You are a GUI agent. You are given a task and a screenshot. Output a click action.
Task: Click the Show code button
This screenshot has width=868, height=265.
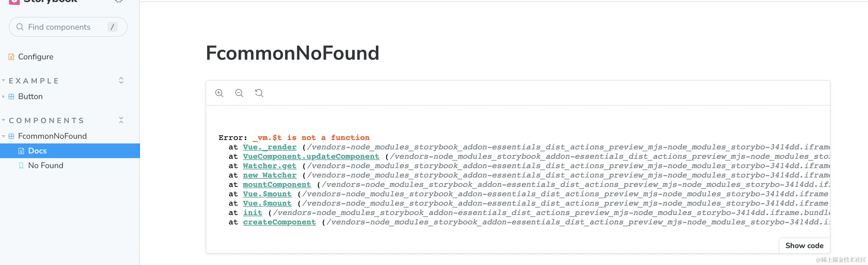click(804, 246)
